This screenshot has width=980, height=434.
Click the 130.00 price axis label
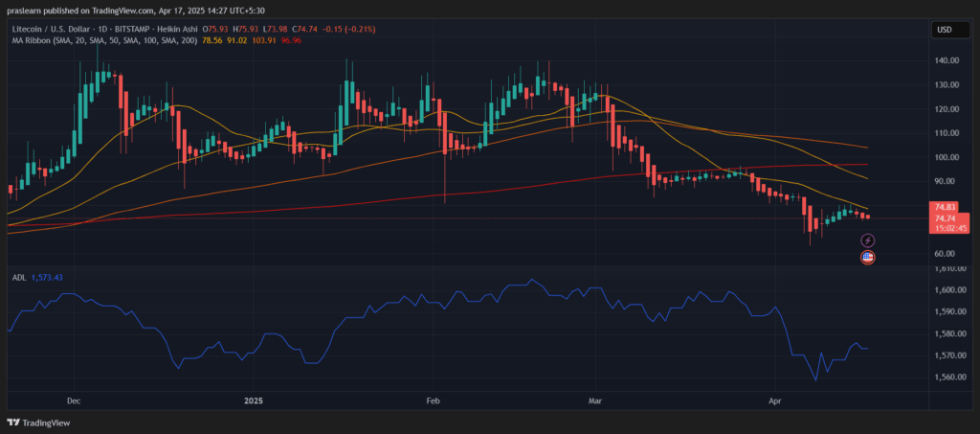[x=947, y=85]
